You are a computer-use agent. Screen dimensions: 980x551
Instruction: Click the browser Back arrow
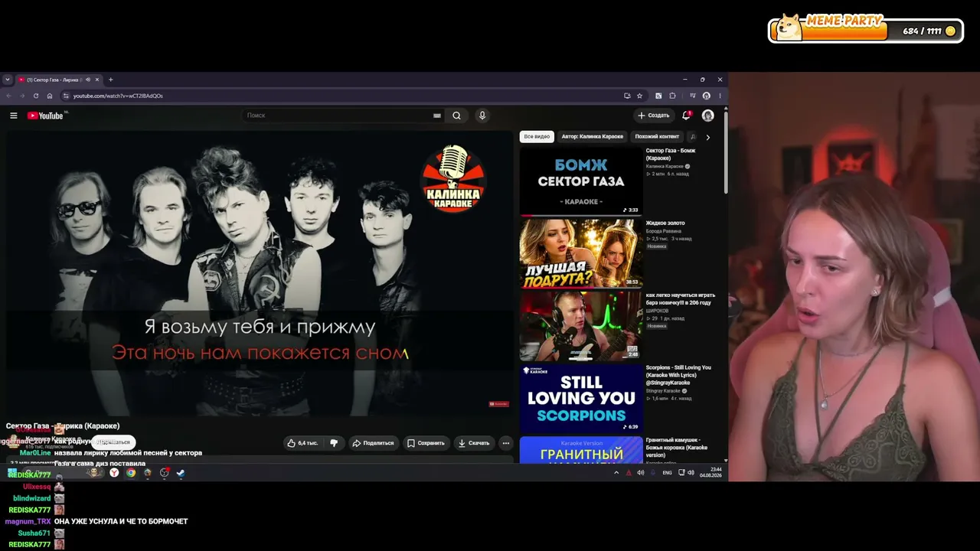(x=9, y=96)
